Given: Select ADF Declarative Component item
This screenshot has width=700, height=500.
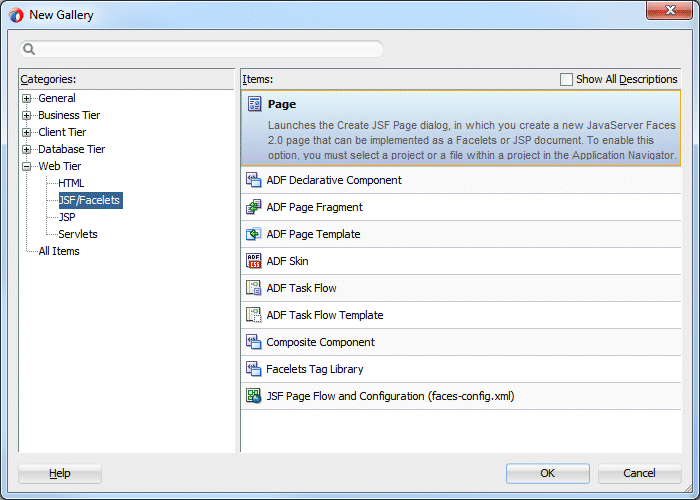Looking at the screenshot, I should coord(461,180).
